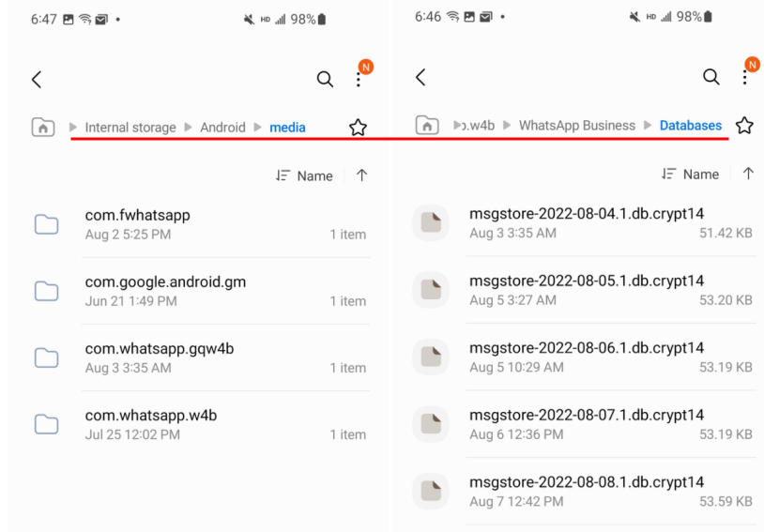Navigate to Internal storage breadcrumb

point(130,128)
